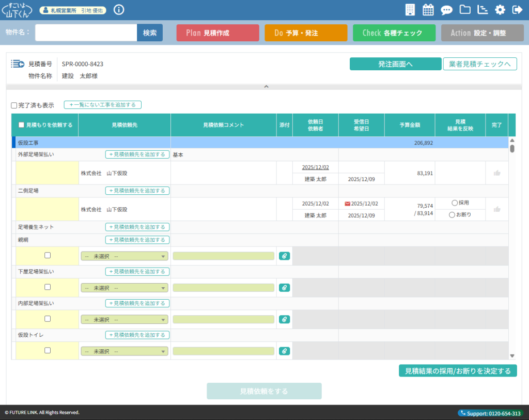Select the 採用 radio button
Viewport: 529px width, 420px height.
pos(455,203)
